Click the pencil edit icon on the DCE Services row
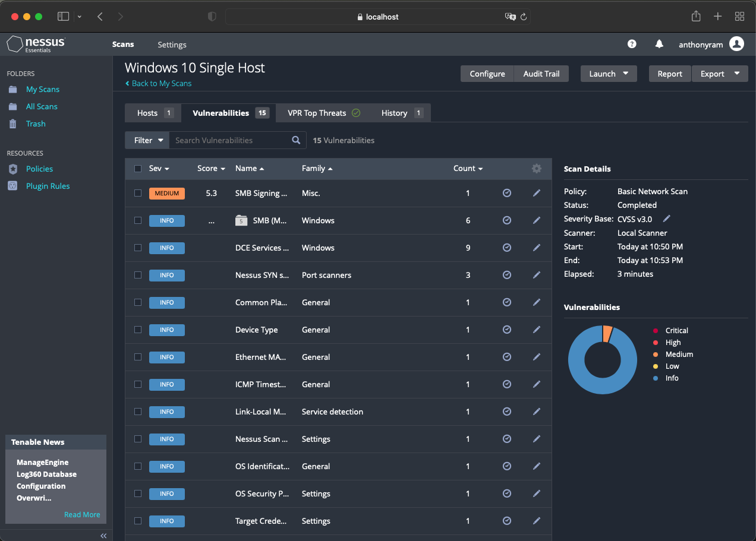Viewport: 756px width, 541px height. (x=536, y=248)
